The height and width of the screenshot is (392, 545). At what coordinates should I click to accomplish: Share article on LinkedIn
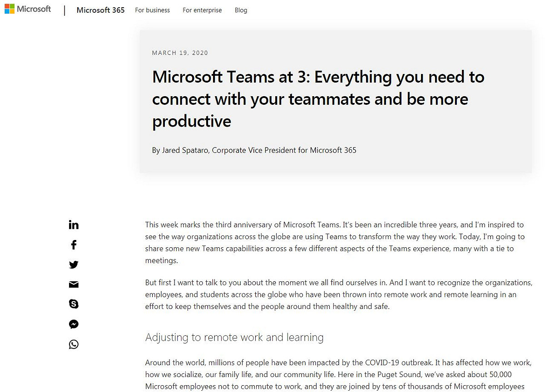click(x=74, y=225)
